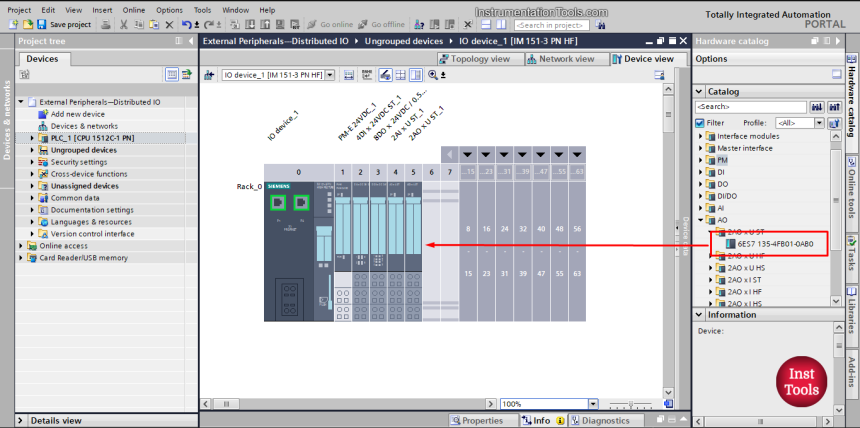Switch to Topology view tab
The image size is (860, 428).
pos(480,59)
